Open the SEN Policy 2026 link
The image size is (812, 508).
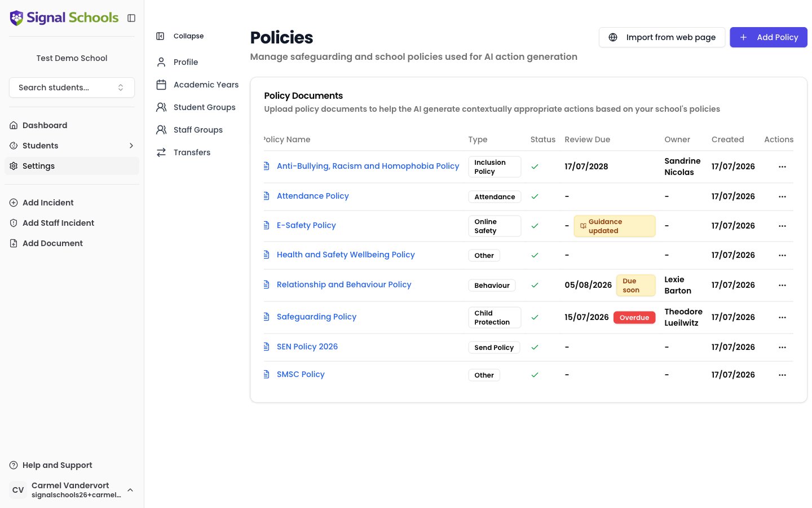307,347
